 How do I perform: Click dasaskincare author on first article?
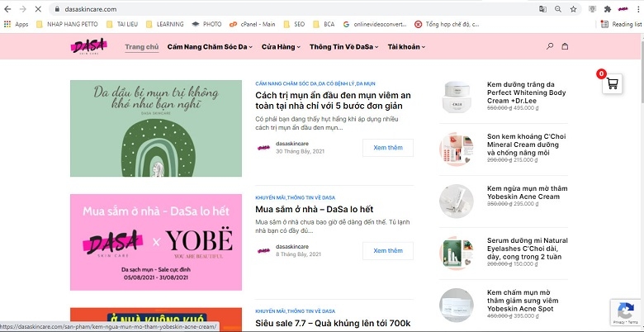[x=292, y=144]
